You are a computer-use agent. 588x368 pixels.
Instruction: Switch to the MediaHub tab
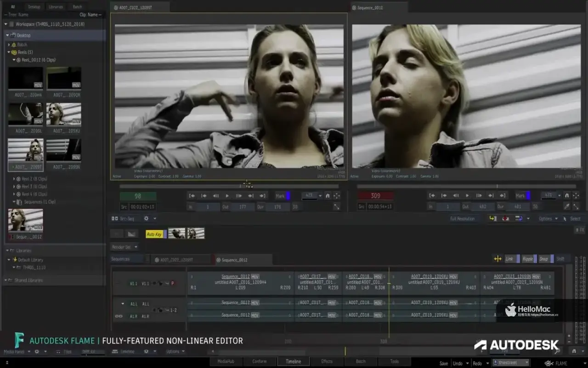click(x=226, y=362)
